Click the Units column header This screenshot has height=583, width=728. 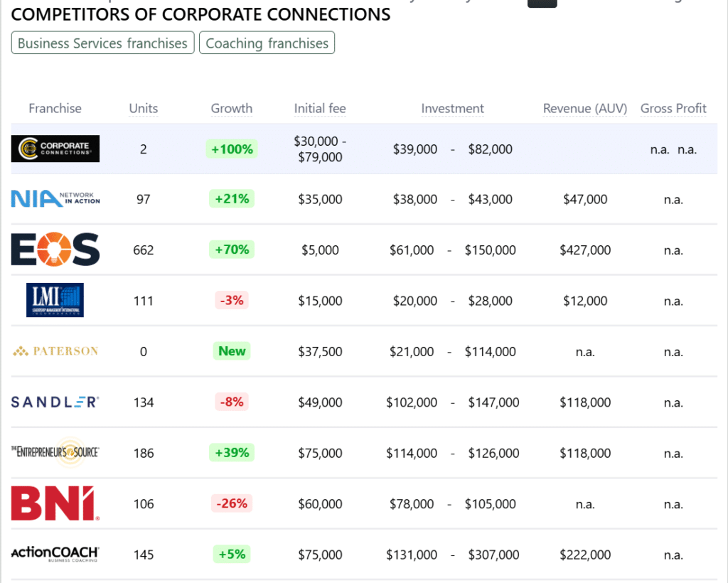tap(144, 108)
